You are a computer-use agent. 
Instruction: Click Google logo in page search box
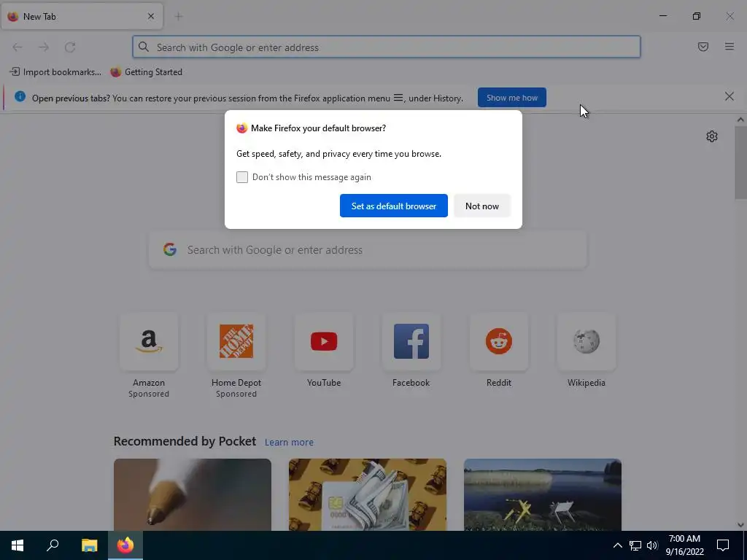click(x=170, y=249)
